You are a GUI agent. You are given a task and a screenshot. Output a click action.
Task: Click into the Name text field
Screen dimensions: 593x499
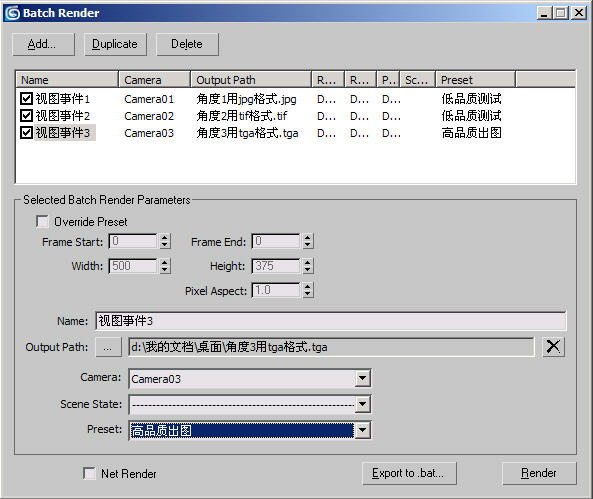(331, 321)
